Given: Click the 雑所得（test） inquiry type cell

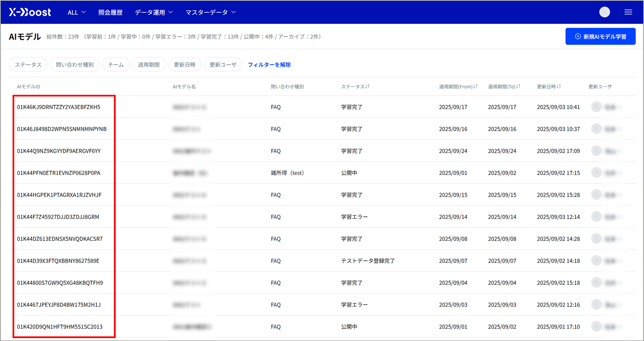Looking at the screenshot, I should tap(287, 173).
